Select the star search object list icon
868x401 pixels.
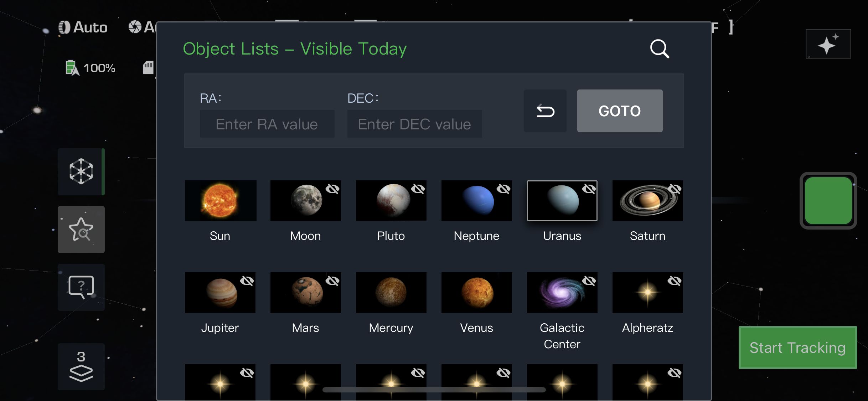coord(81,230)
